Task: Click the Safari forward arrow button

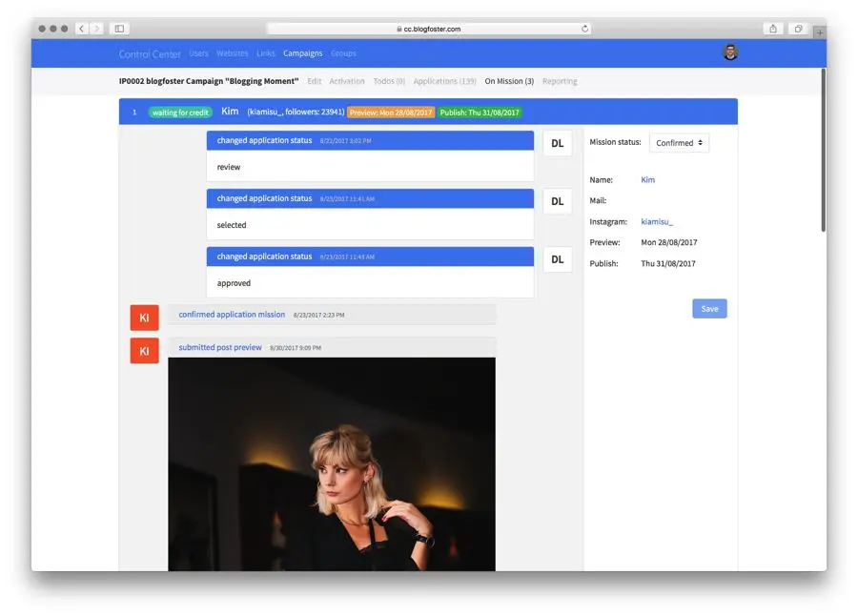Action: click(x=96, y=29)
